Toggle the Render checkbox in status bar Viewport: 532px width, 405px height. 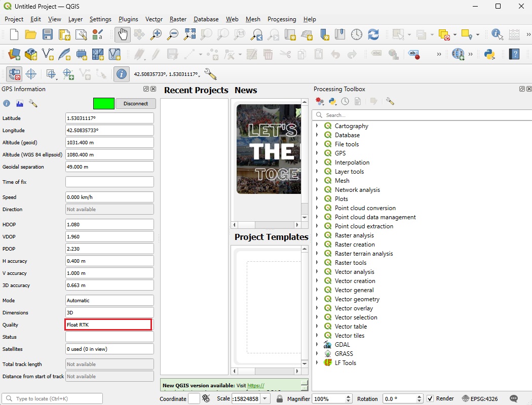[x=430, y=398]
